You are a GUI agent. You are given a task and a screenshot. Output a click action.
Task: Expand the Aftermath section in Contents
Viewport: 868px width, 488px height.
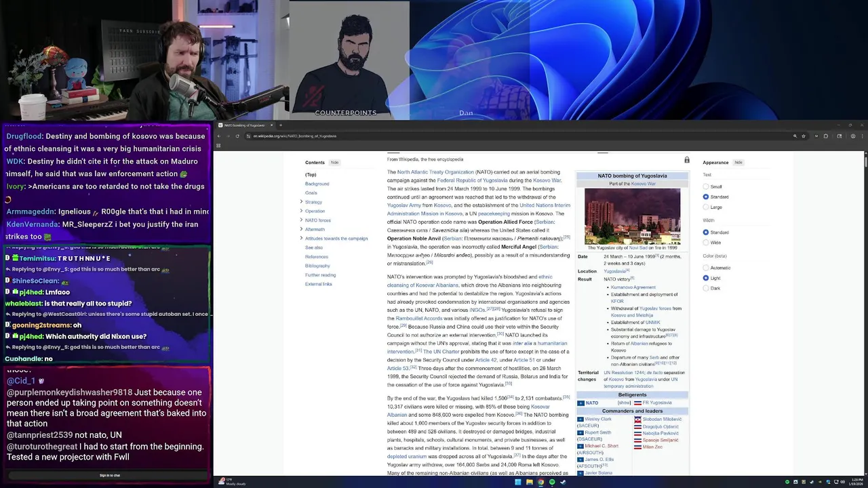(x=301, y=229)
